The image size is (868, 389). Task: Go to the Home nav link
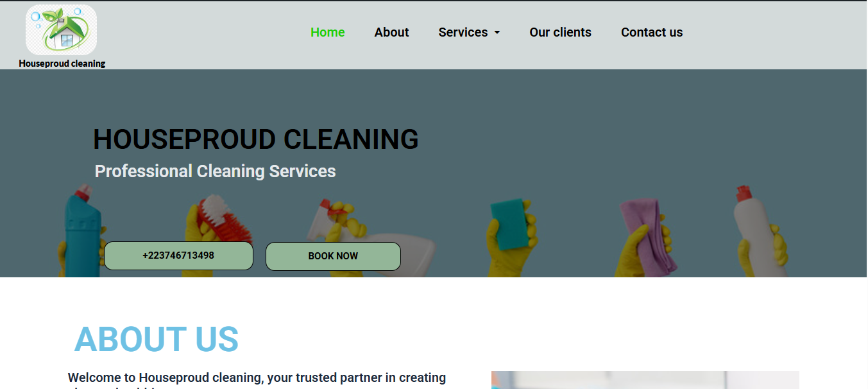pyautogui.click(x=327, y=32)
